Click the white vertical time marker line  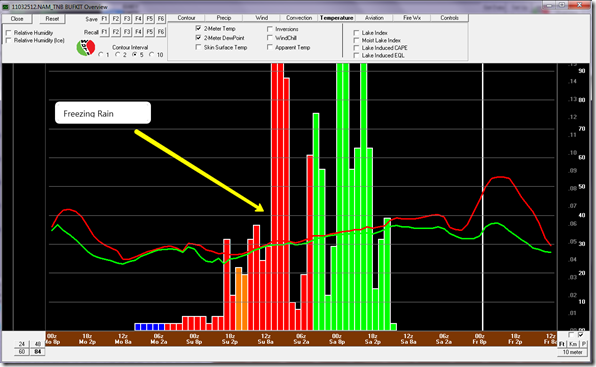pos(483,197)
